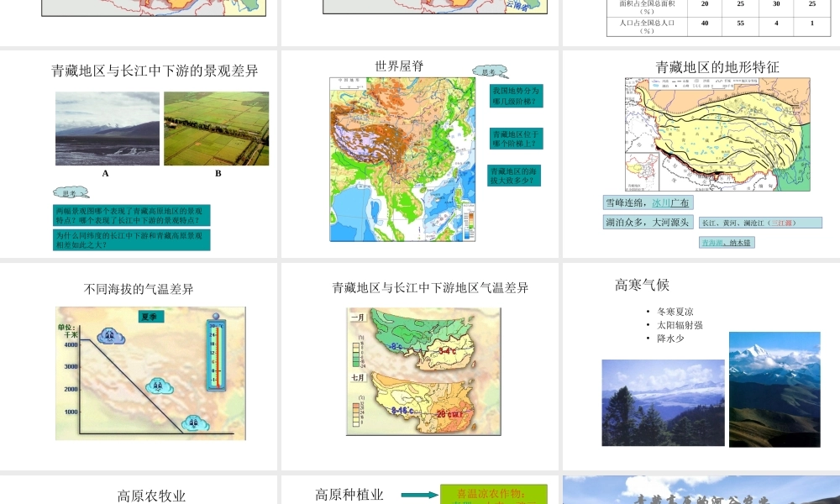Select the 青藏地区的地形特征 slide
The width and height of the screenshot is (840, 504).
point(701,154)
